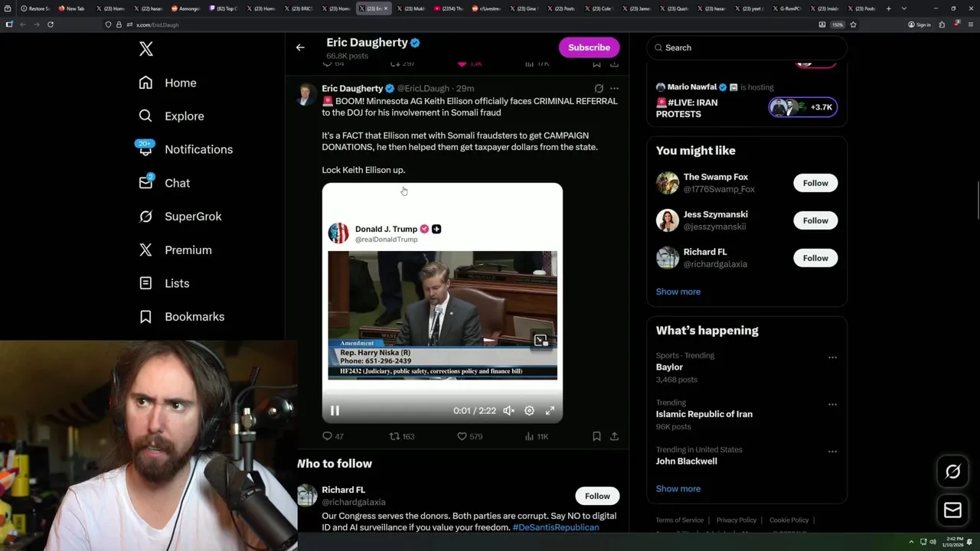Expand the video to fullscreen

[550, 411]
